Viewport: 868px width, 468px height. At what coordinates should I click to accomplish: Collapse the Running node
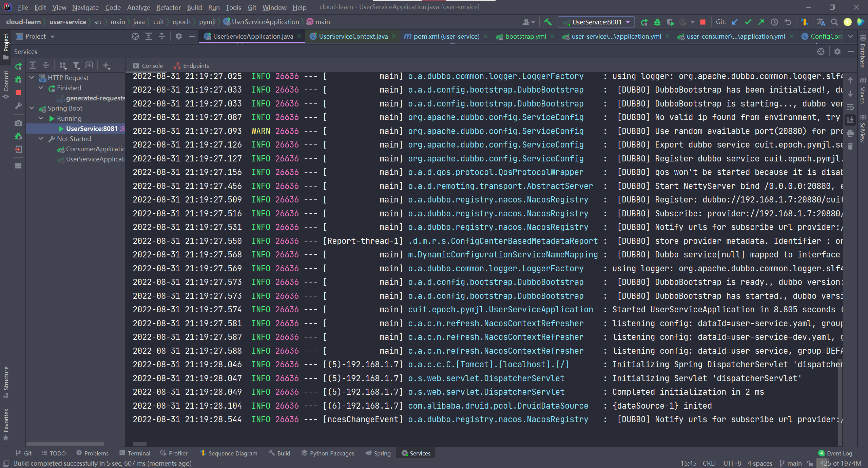[41, 118]
